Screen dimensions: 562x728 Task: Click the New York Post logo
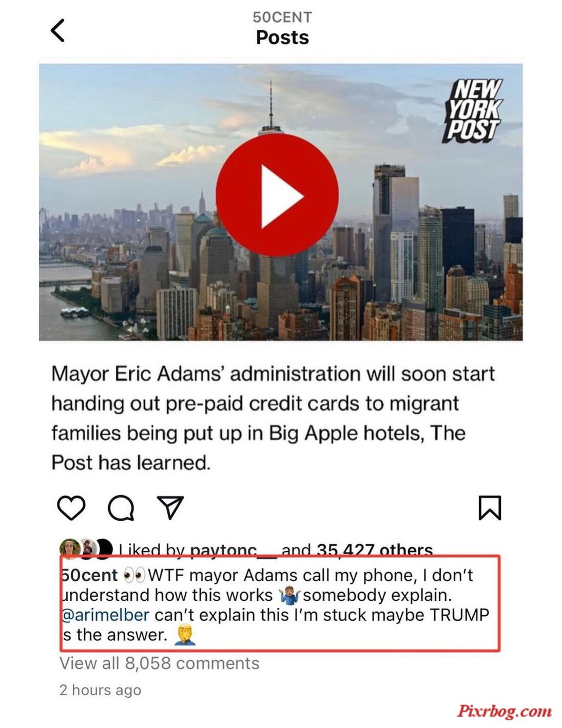coord(473,110)
